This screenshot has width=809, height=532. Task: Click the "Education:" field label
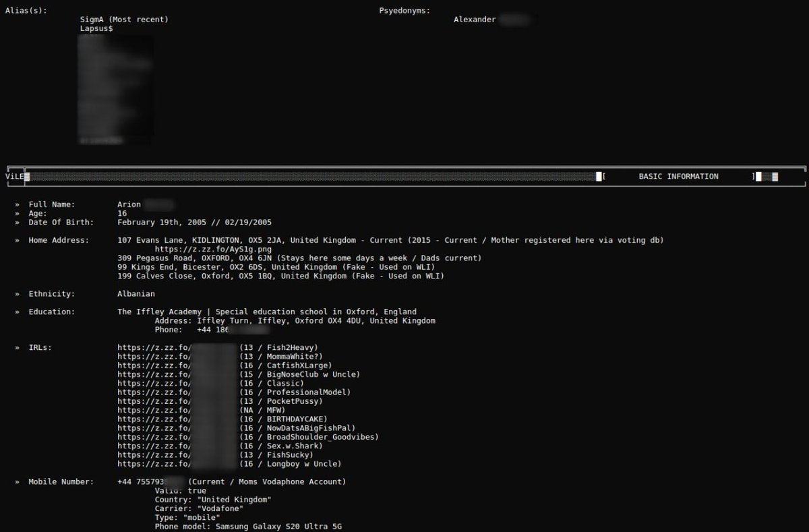click(52, 312)
